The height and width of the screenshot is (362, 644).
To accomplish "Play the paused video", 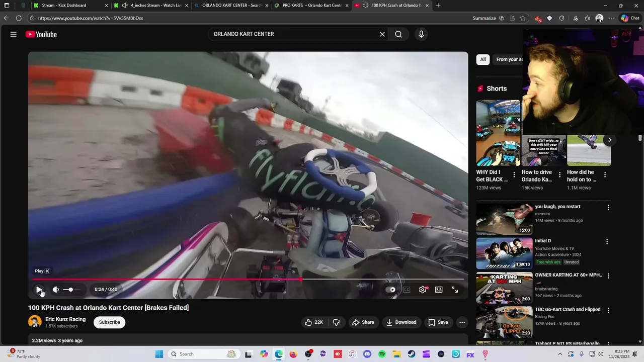I will (39, 290).
